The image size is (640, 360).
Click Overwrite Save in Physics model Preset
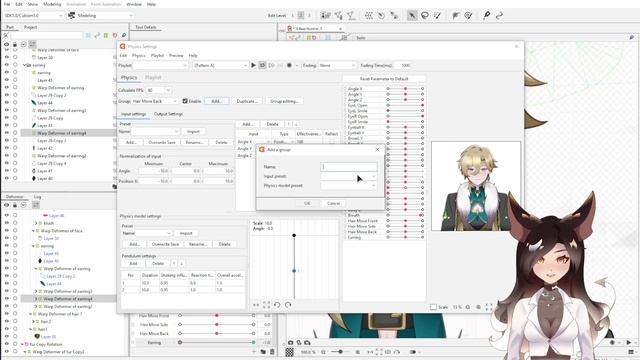(x=165, y=244)
